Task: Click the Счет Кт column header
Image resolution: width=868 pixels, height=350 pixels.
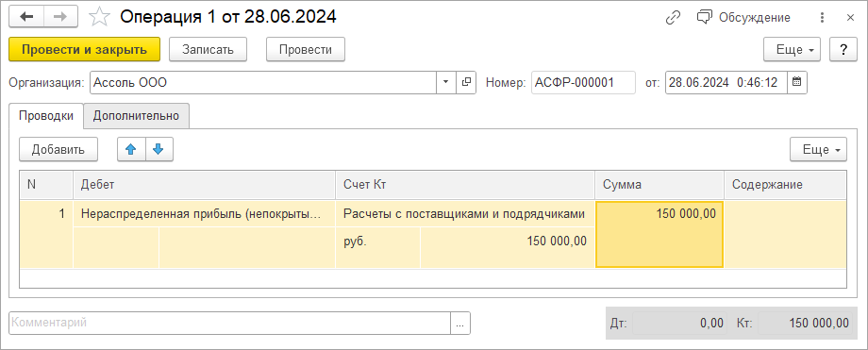Action: click(465, 185)
